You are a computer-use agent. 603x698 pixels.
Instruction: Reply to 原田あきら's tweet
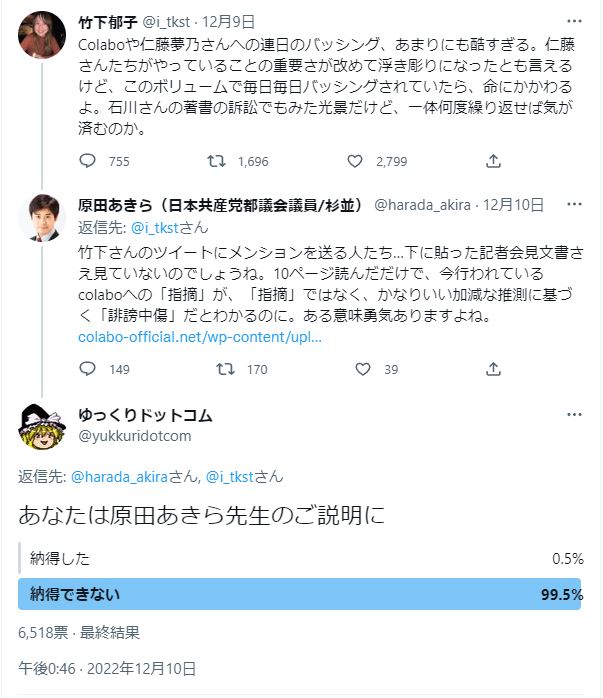click(87, 369)
